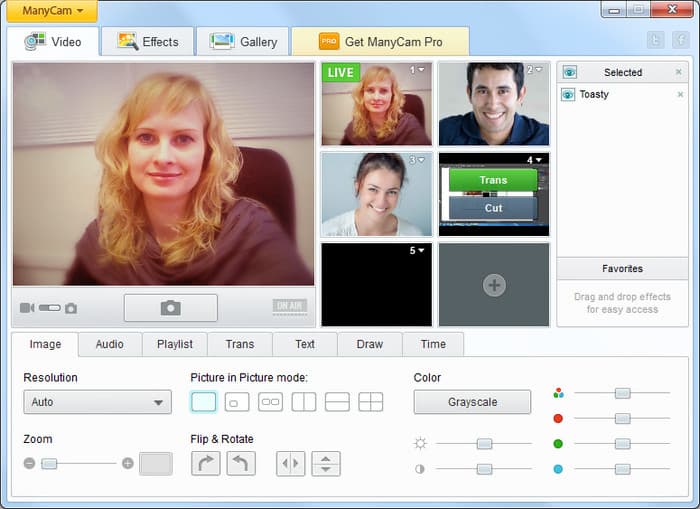Screen dimensions: 700x509
Task: Click the brightness slider handle
Action: pyautogui.click(x=484, y=443)
